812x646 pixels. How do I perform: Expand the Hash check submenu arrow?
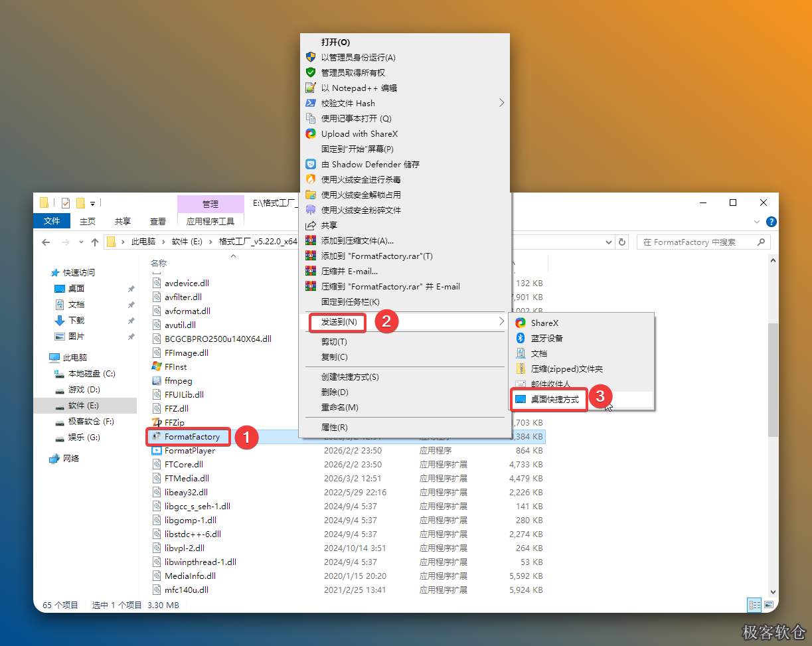(x=501, y=103)
